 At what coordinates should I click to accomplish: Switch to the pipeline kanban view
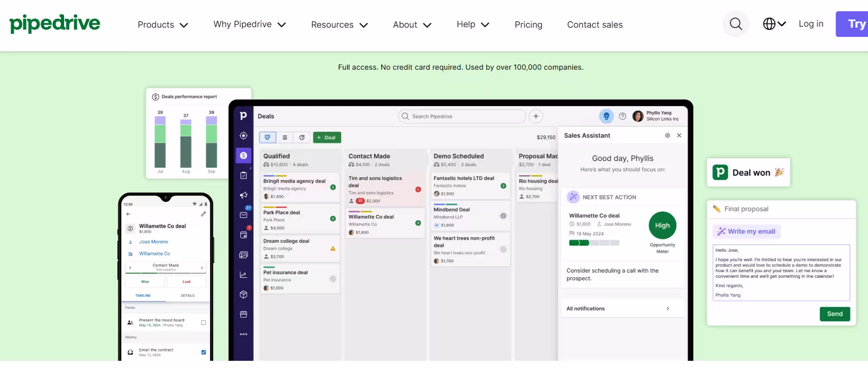(x=267, y=137)
